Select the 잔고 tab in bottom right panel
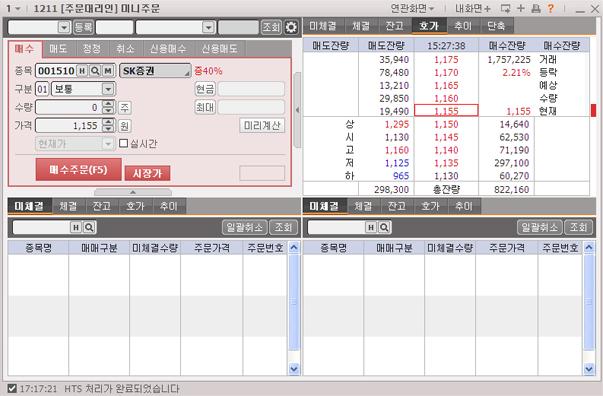The height and width of the screenshot is (396, 603). point(397,206)
